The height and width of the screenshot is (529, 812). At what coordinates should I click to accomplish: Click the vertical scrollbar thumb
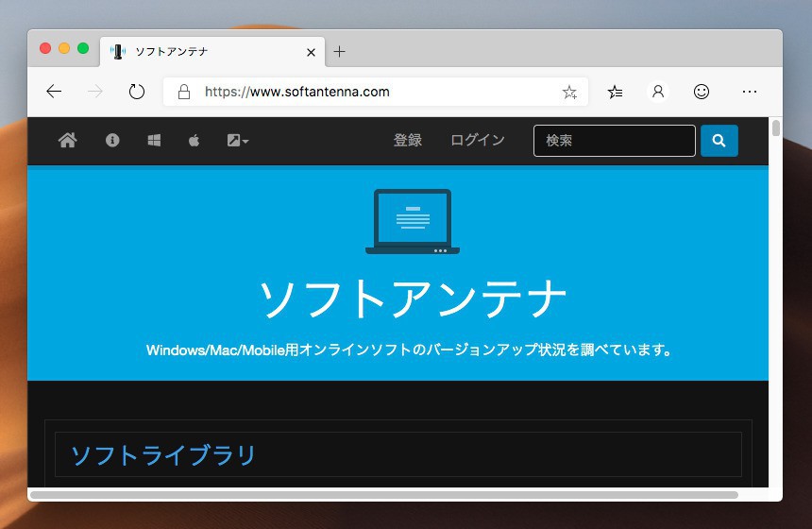775,128
